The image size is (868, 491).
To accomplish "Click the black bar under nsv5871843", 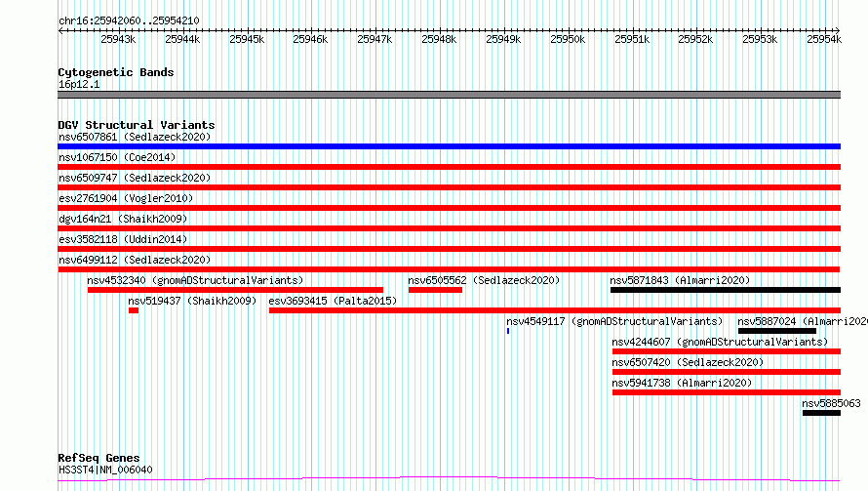I will coord(726,290).
